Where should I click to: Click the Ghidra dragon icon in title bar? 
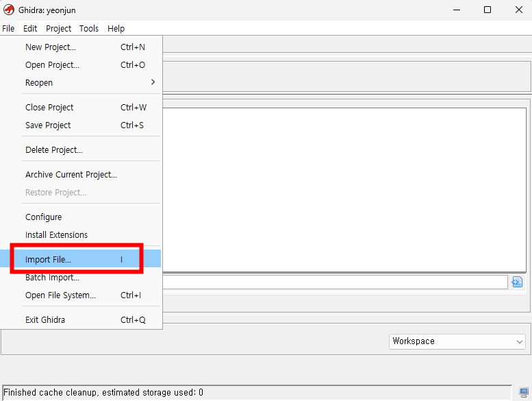pos(9,10)
